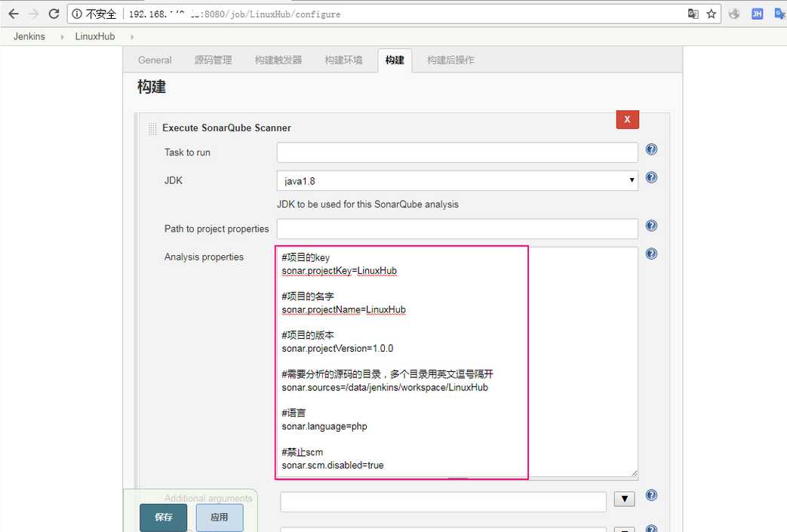Open the translate page icon

click(x=693, y=14)
